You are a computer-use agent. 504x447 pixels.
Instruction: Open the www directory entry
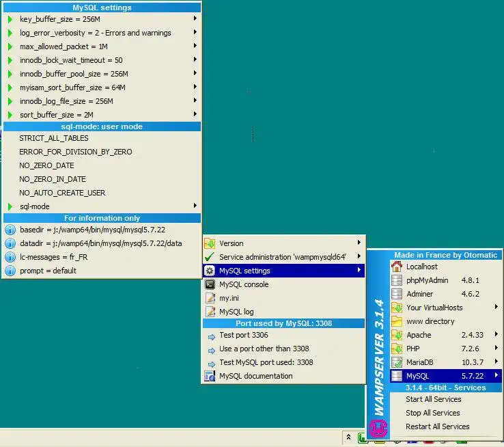[x=445, y=321]
